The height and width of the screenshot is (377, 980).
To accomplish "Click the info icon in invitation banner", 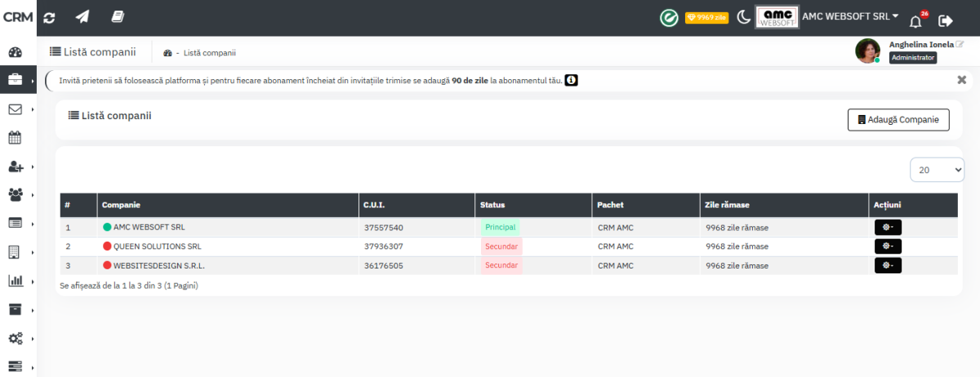I will point(572,80).
